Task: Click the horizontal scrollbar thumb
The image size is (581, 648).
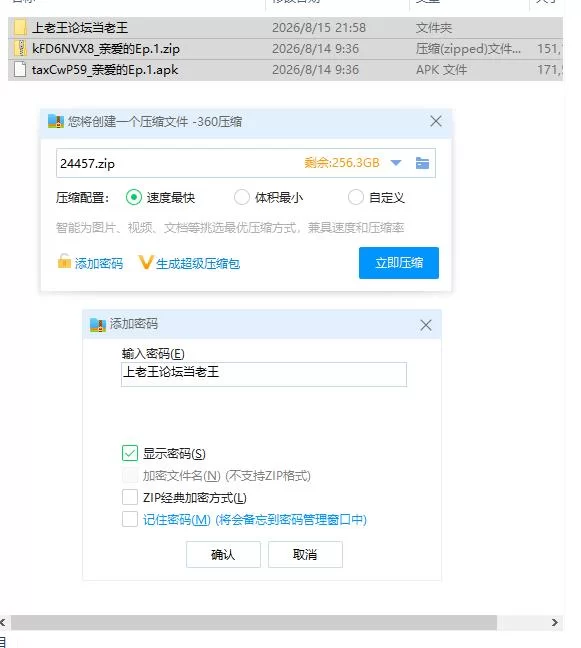Action: pos(254,622)
